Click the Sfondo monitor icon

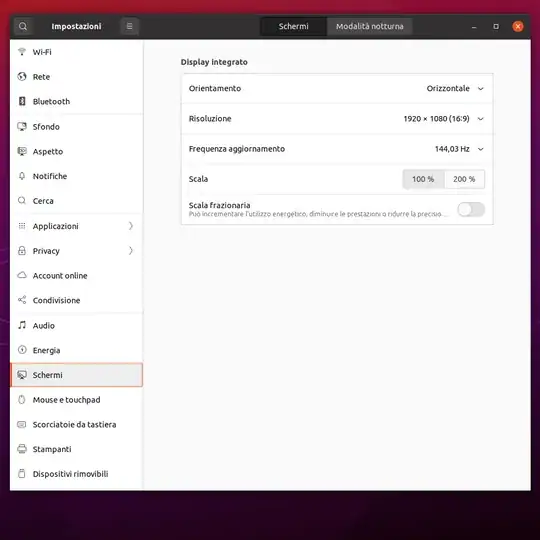[22, 126]
